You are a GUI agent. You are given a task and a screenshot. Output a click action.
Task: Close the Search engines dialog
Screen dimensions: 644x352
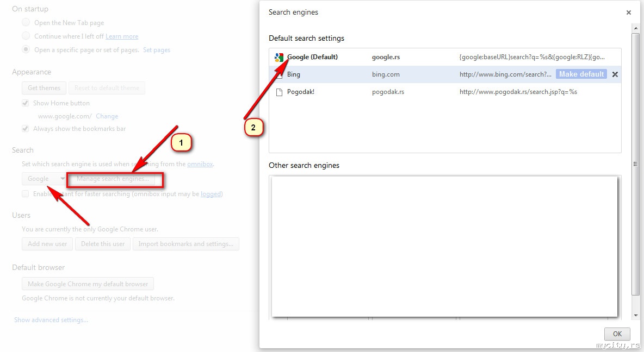[628, 12]
